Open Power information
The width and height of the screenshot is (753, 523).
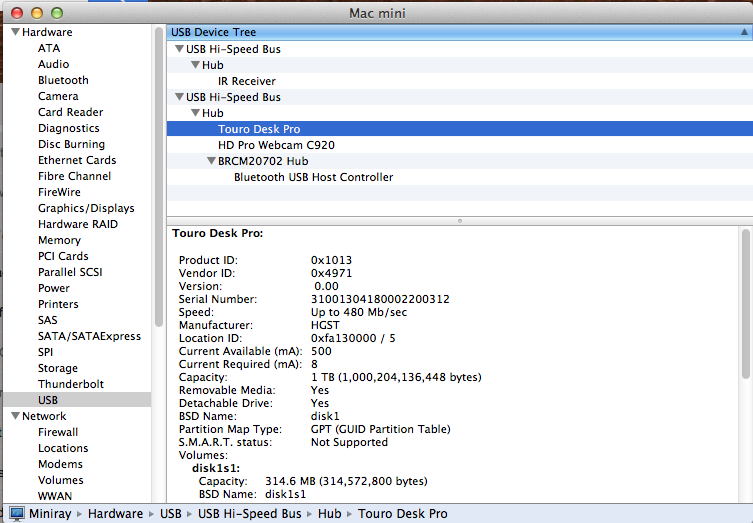pos(54,288)
